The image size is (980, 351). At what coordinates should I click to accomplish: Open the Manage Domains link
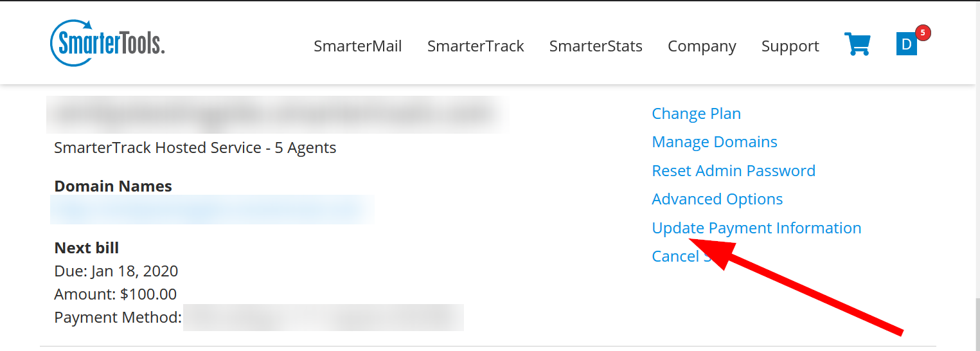point(715,142)
